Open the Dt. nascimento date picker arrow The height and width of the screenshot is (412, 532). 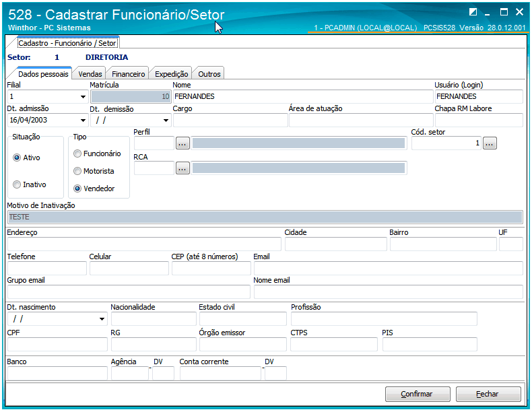click(x=102, y=319)
